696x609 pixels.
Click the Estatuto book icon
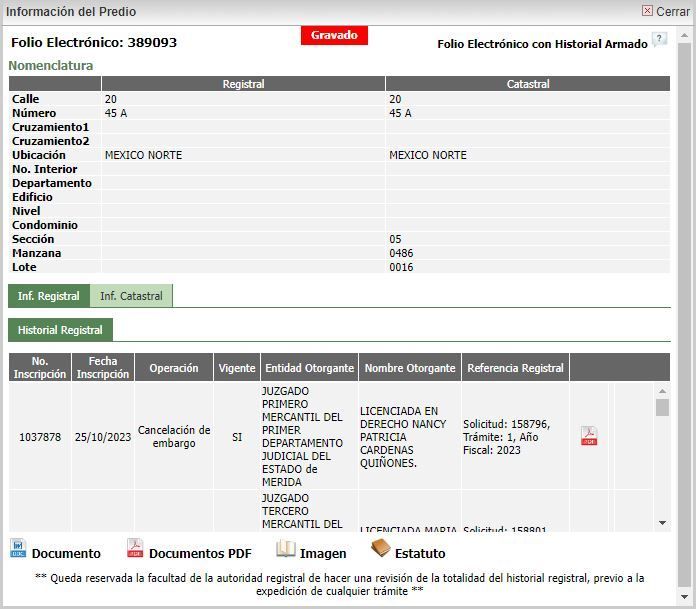(x=380, y=548)
